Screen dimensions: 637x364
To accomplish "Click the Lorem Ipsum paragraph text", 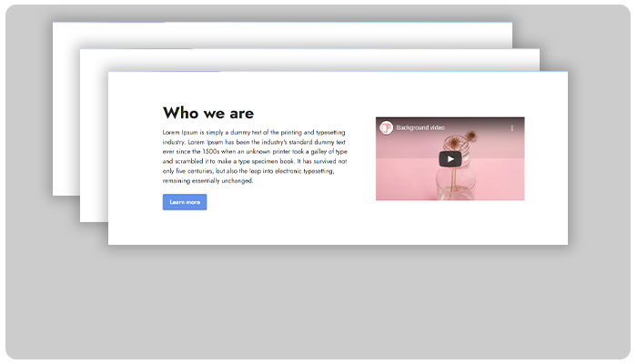I will coord(255,157).
